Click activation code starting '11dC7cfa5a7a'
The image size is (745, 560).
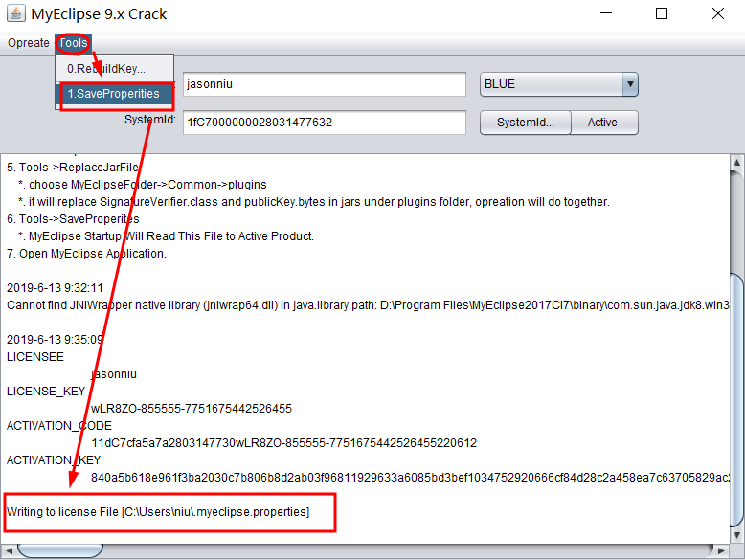[x=283, y=443]
